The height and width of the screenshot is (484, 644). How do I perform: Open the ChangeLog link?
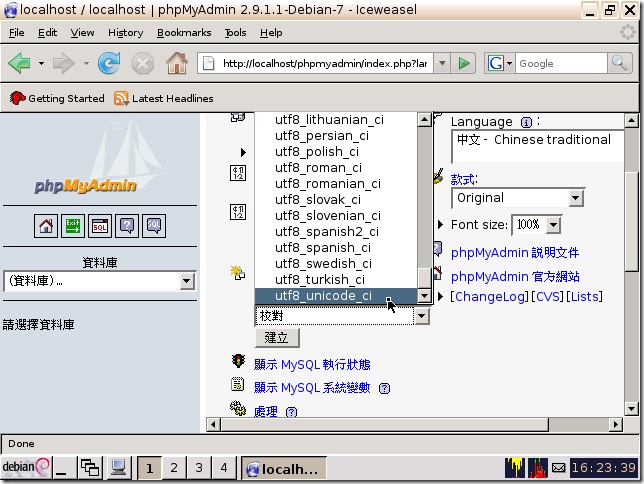click(x=490, y=297)
